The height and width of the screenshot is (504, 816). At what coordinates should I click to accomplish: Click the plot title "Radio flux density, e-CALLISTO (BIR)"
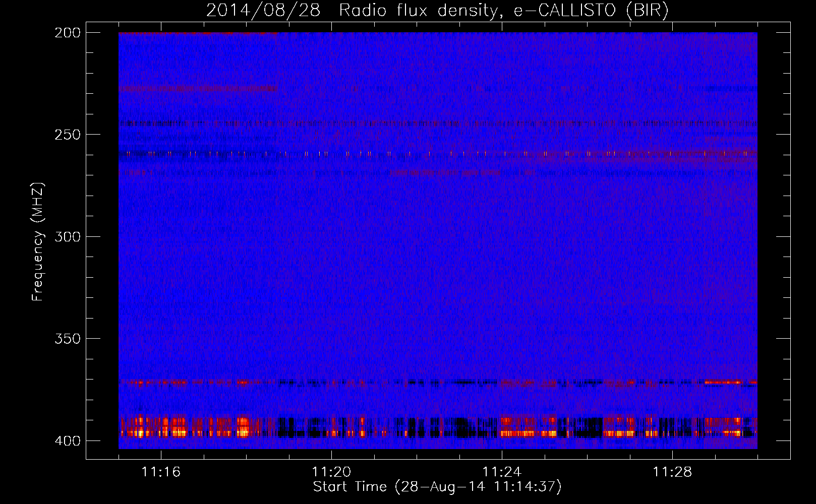(503, 11)
